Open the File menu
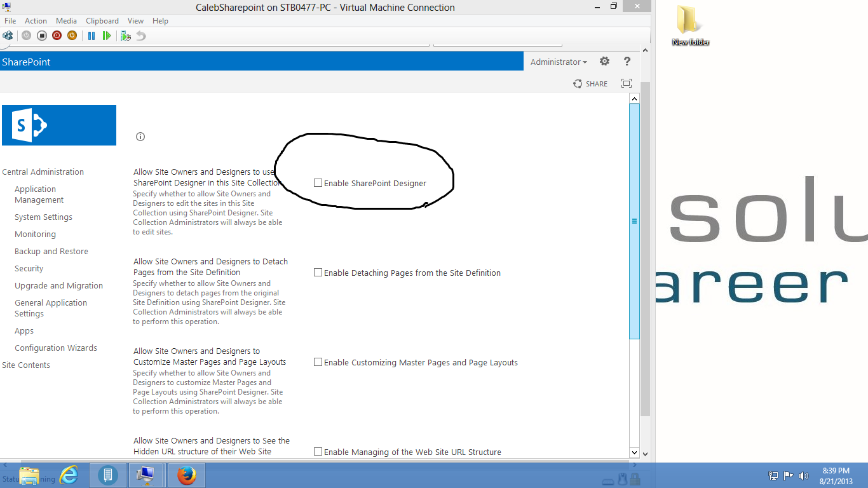The image size is (868, 488). point(10,21)
